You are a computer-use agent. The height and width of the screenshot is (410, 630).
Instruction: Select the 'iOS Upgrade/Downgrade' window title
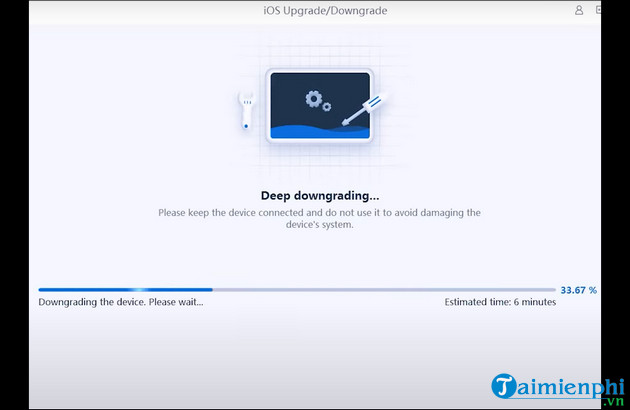325,10
